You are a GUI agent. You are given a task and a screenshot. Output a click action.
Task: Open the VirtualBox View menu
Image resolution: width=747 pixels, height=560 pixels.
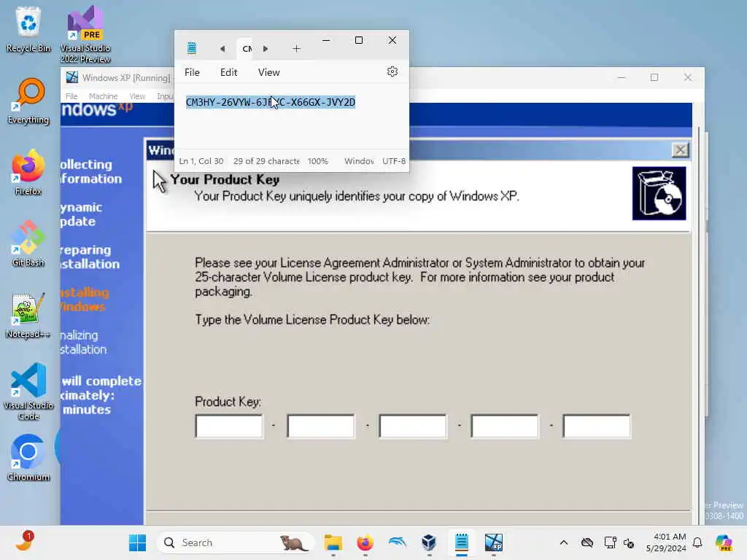click(137, 96)
